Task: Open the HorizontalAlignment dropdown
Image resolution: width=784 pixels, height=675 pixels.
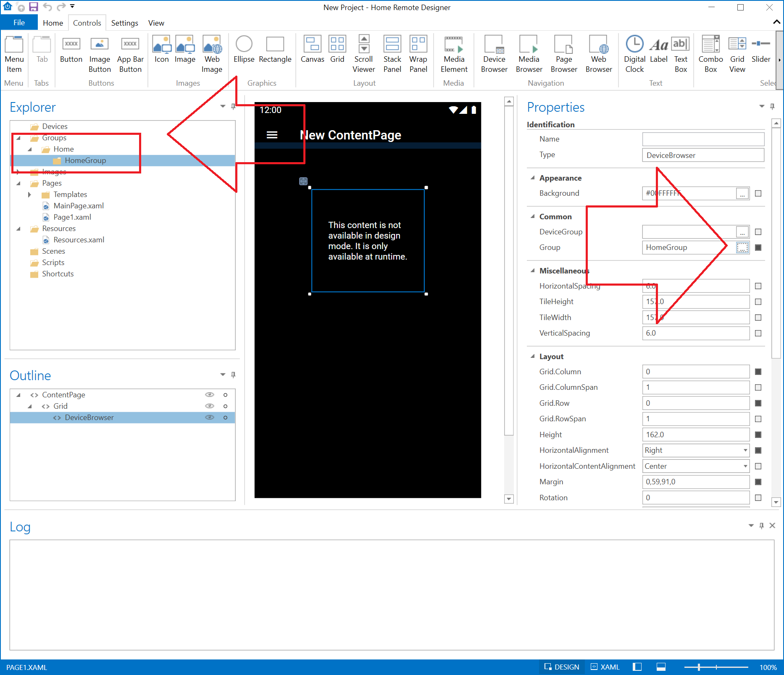Action: (745, 450)
